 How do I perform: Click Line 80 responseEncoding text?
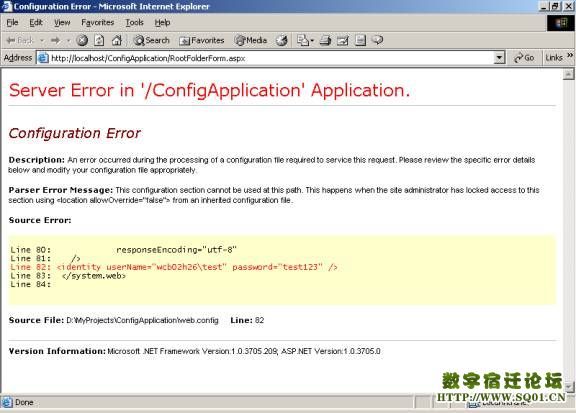tap(176, 250)
